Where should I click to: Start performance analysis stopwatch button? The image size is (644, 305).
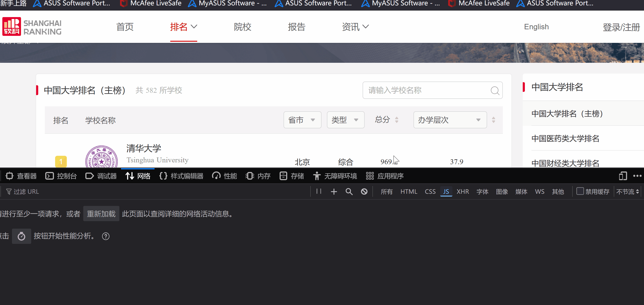[22, 236]
